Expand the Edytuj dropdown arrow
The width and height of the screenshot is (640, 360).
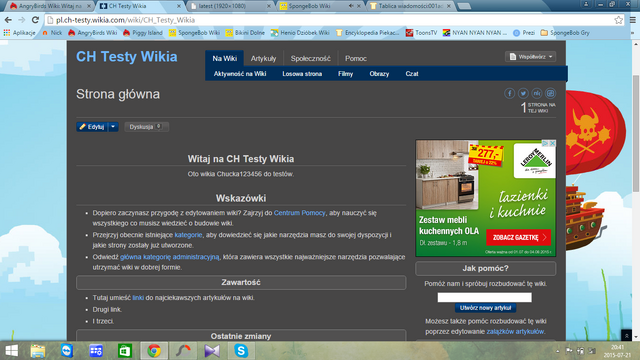coord(113,127)
